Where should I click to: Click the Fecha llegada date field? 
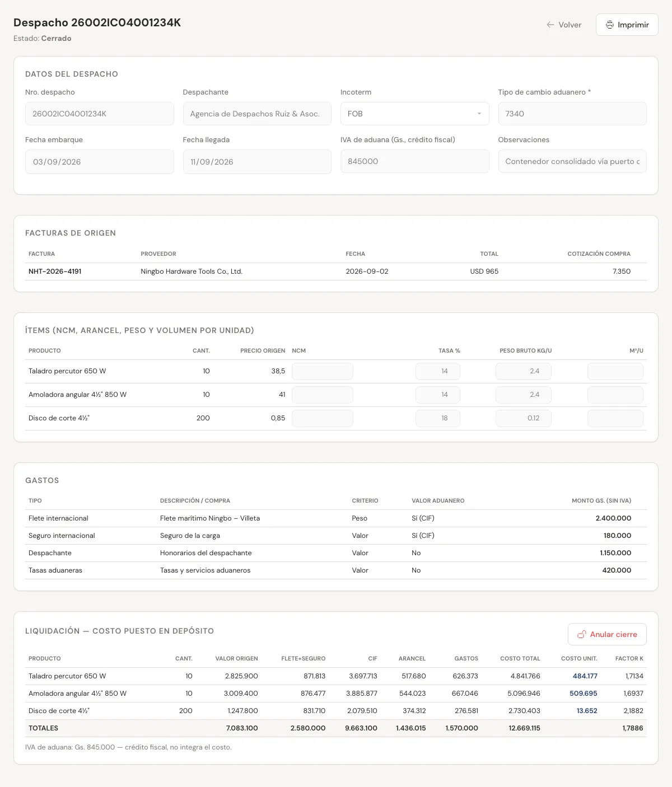tap(257, 162)
